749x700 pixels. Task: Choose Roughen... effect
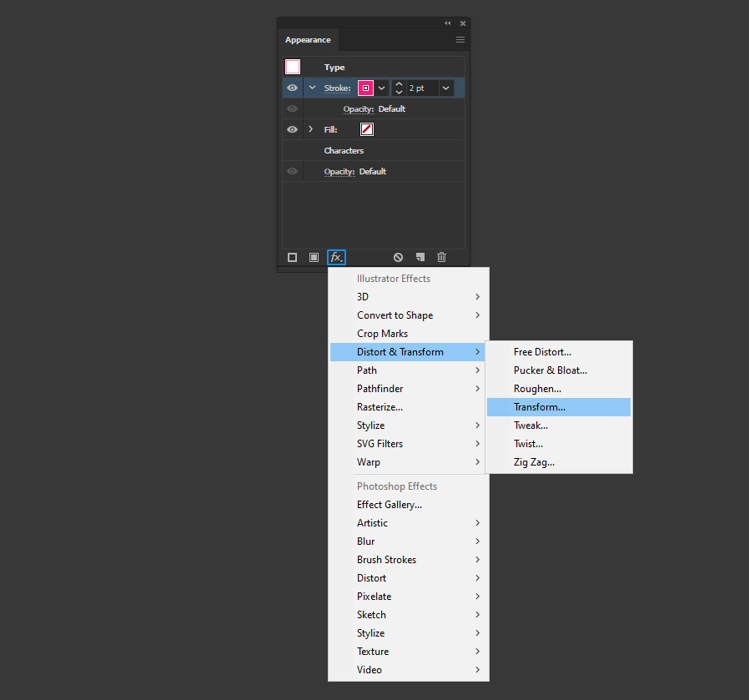[559, 389]
